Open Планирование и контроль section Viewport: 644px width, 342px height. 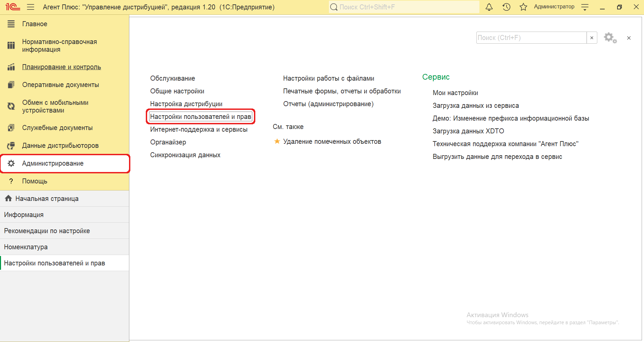61,67
